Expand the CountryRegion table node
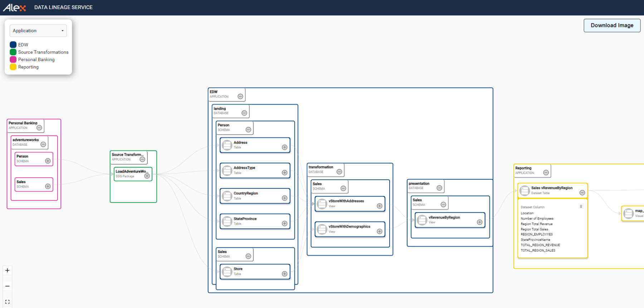Image resolution: width=644 pixels, height=308 pixels. click(x=285, y=198)
